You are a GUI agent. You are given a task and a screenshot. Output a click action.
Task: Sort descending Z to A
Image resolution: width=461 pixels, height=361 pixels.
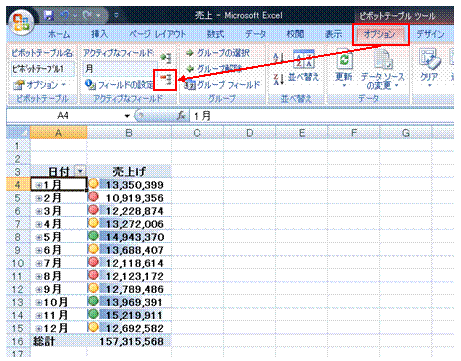click(x=278, y=79)
